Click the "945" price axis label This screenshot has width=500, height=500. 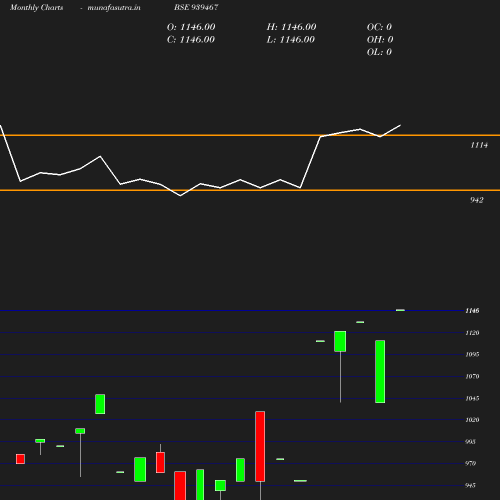470,485
